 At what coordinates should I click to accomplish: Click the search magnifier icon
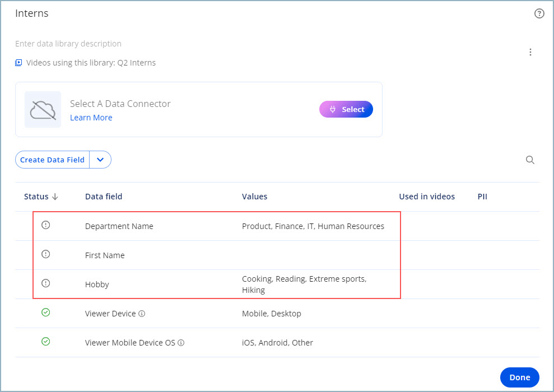pyautogui.click(x=530, y=160)
